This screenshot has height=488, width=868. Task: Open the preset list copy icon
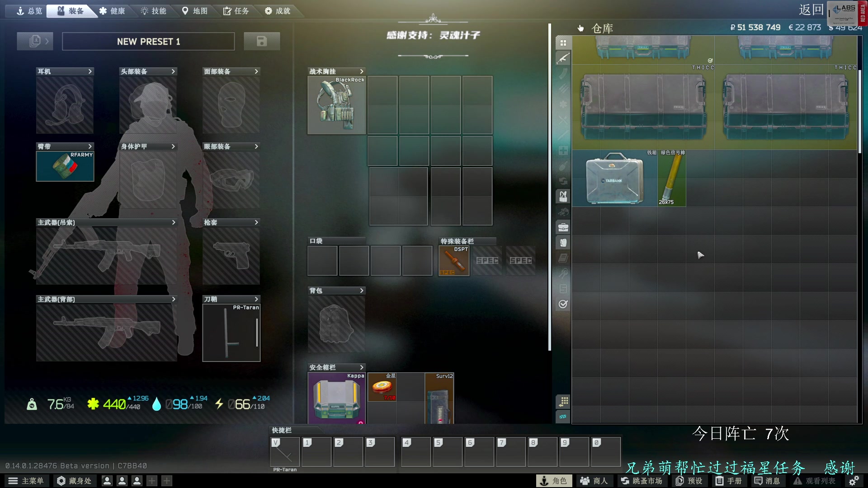pos(35,41)
